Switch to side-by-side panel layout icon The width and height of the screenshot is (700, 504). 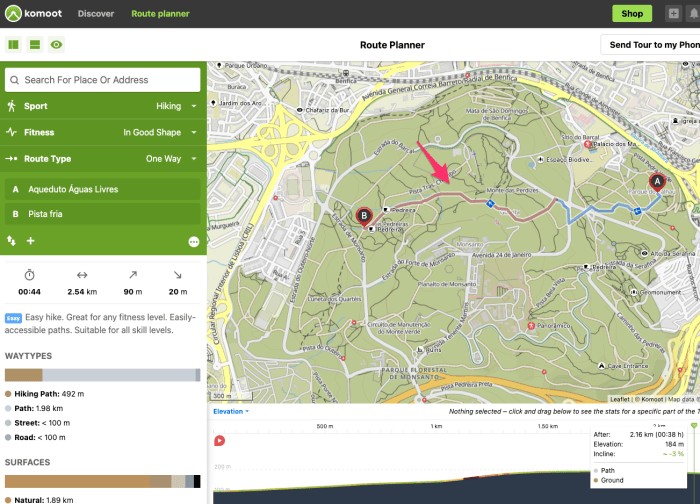tap(13, 44)
